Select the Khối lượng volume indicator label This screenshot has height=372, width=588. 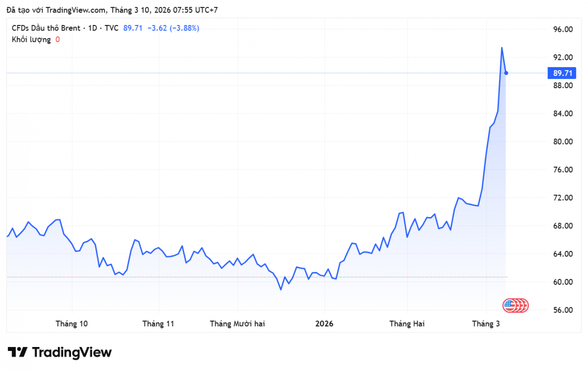31,40
